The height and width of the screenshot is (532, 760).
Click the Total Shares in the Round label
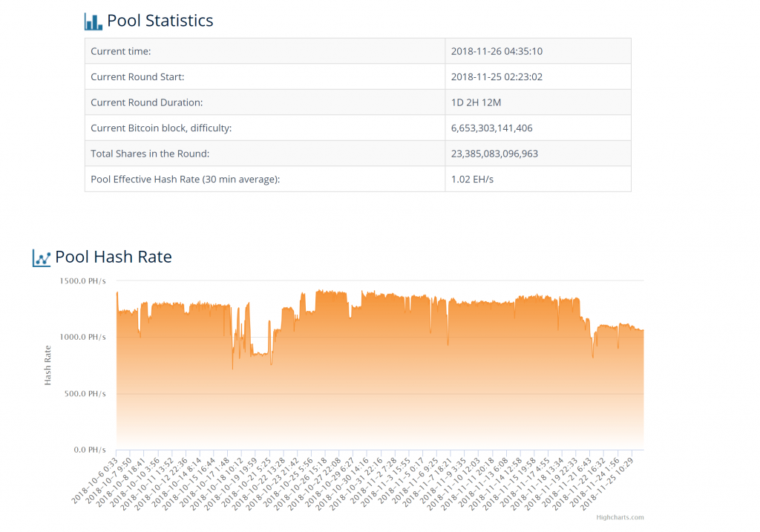click(x=150, y=154)
